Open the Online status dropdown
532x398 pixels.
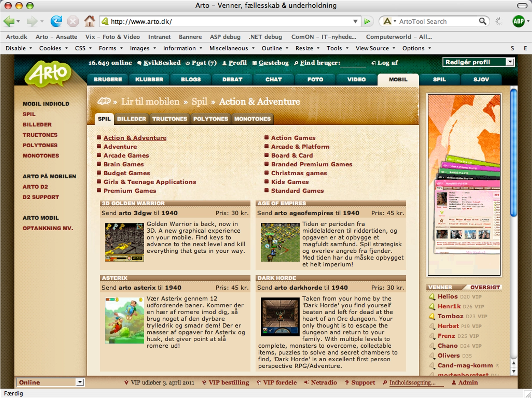(x=50, y=382)
